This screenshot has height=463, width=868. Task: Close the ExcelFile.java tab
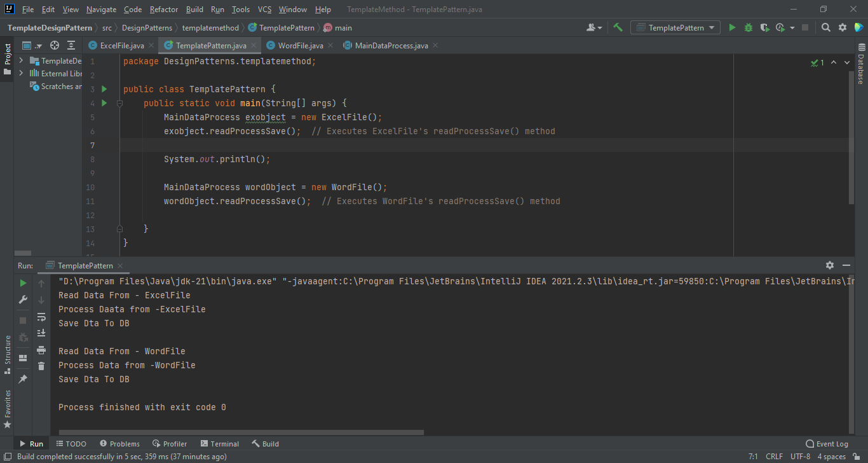[x=151, y=46]
